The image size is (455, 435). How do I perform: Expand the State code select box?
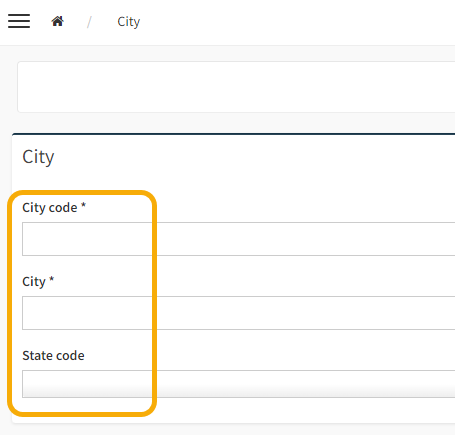239,384
